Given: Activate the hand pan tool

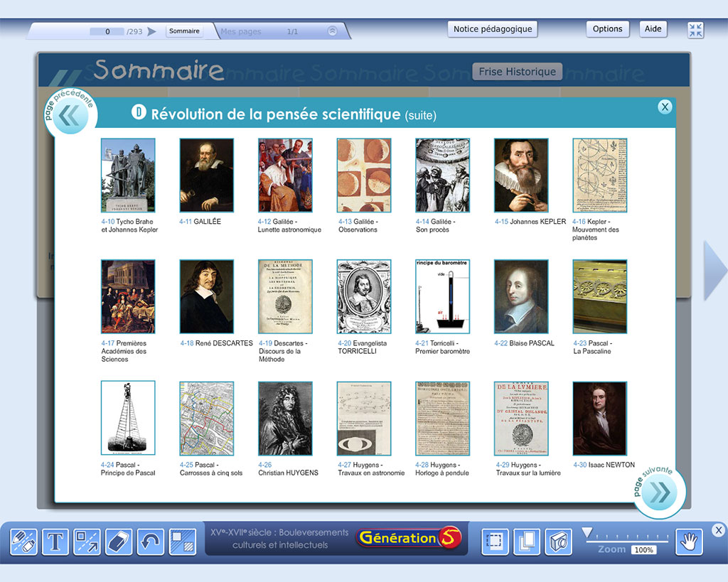Looking at the screenshot, I should click(688, 542).
